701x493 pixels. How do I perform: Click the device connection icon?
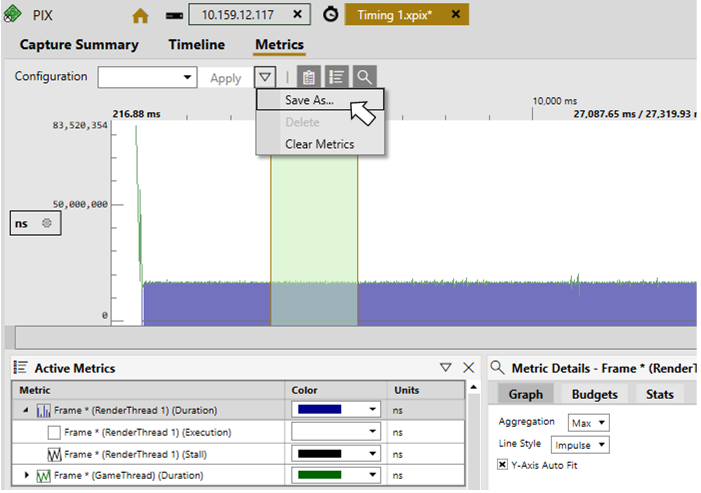[174, 16]
